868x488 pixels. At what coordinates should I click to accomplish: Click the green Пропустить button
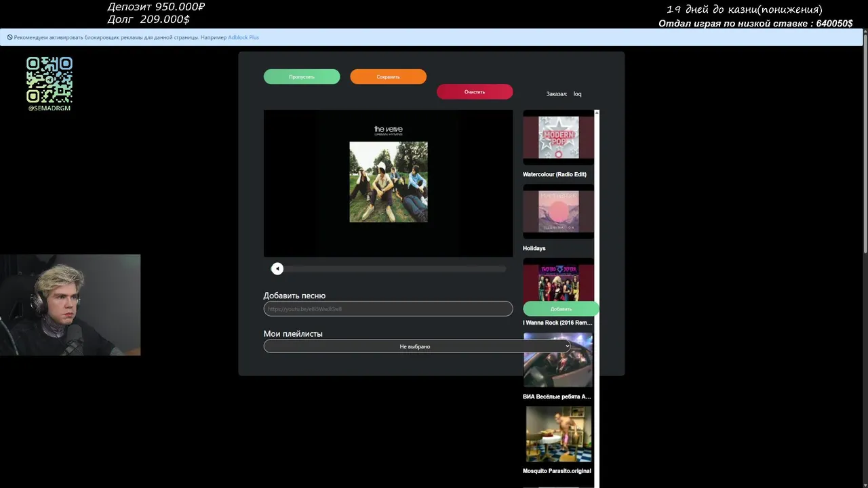(302, 77)
